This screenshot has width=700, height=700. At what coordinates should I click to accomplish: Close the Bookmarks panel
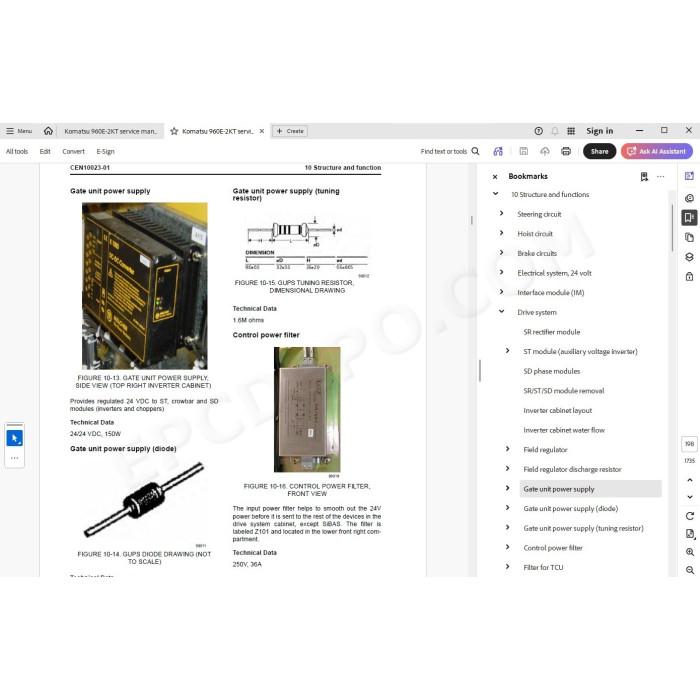[x=495, y=177]
